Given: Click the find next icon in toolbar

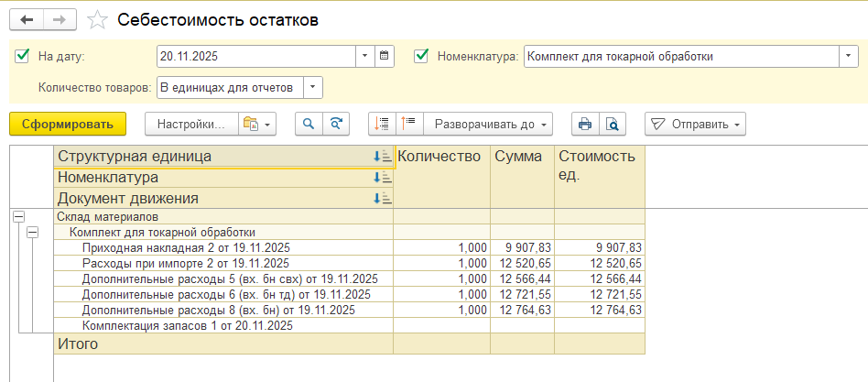Looking at the screenshot, I should [x=337, y=124].
